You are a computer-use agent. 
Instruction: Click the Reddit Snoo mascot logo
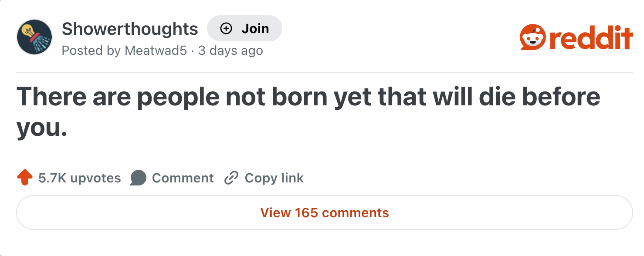click(532, 37)
